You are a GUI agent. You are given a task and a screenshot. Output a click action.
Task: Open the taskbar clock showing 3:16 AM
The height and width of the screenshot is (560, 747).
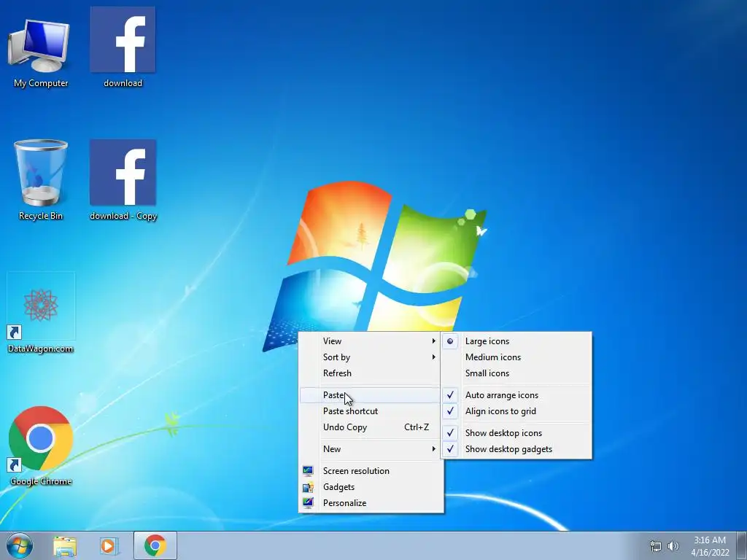point(710,540)
